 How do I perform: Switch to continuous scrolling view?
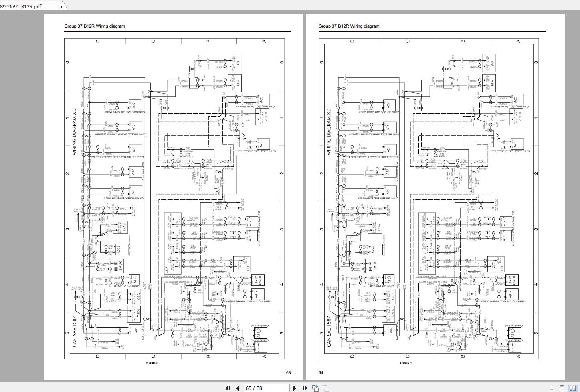tap(562, 388)
